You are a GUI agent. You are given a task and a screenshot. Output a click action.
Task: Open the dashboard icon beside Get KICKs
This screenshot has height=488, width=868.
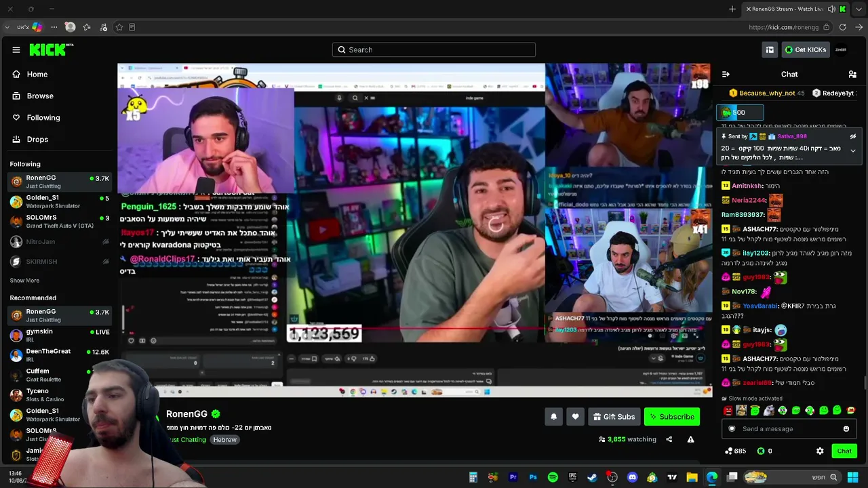coord(770,49)
